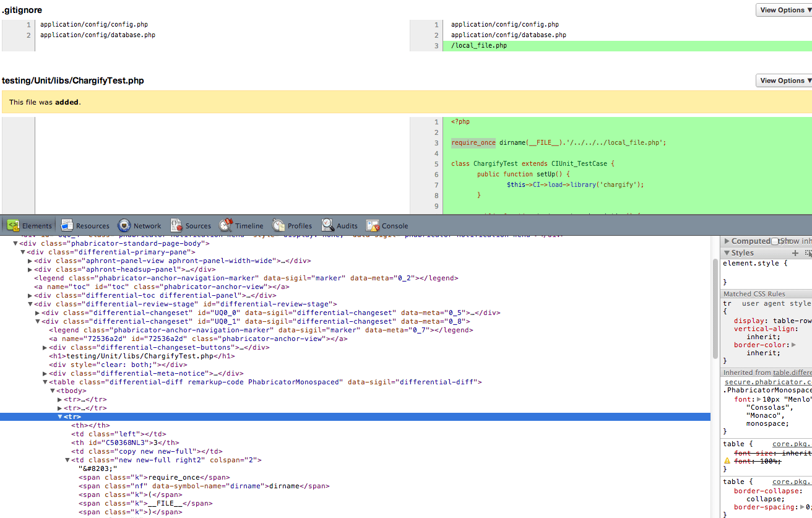Screen dimensions: 812x518
Task: Switch to the Sources panel
Action: point(191,226)
